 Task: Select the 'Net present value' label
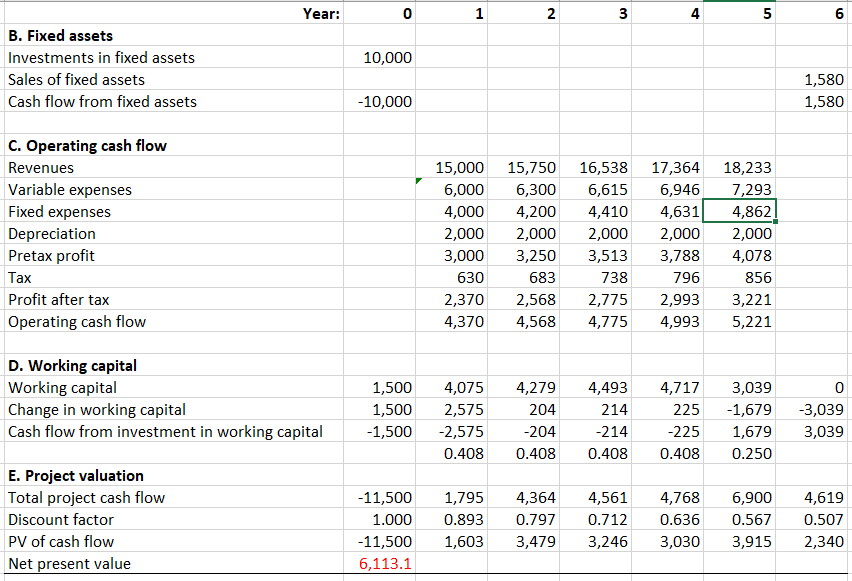pyautogui.click(x=70, y=564)
